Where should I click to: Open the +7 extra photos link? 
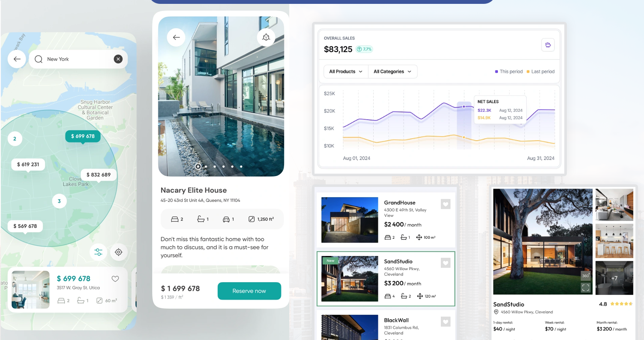click(614, 278)
